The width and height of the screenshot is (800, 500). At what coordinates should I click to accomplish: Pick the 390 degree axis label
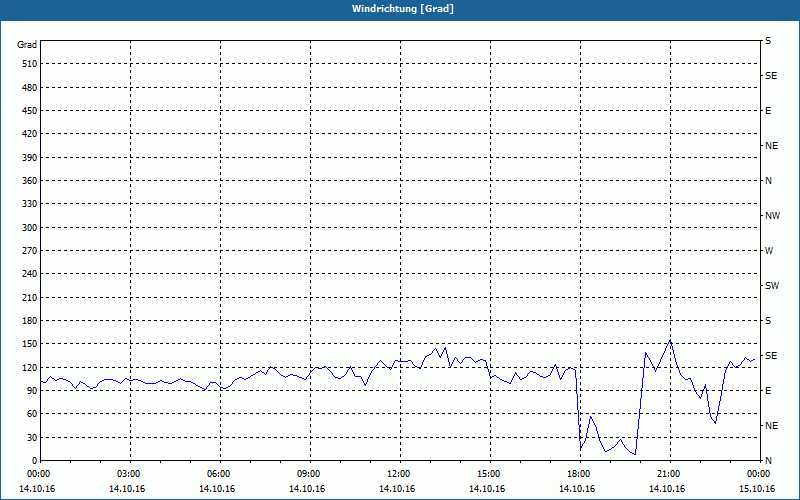tap(30, 158)
